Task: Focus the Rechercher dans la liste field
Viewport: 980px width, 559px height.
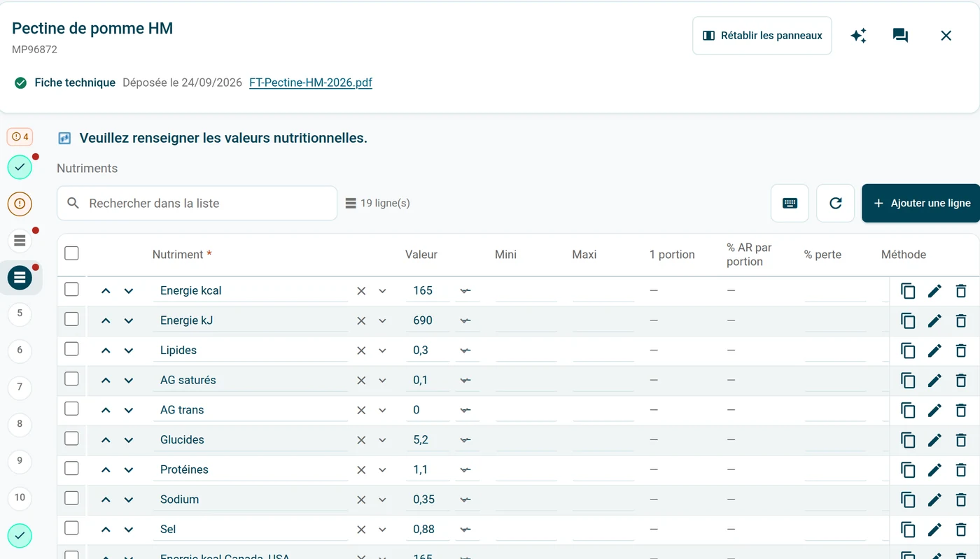Action: tap(197, 204)
